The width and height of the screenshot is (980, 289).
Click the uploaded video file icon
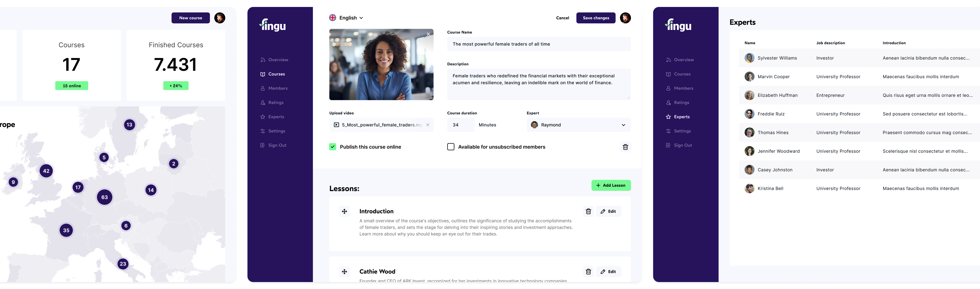click(336, 125)
